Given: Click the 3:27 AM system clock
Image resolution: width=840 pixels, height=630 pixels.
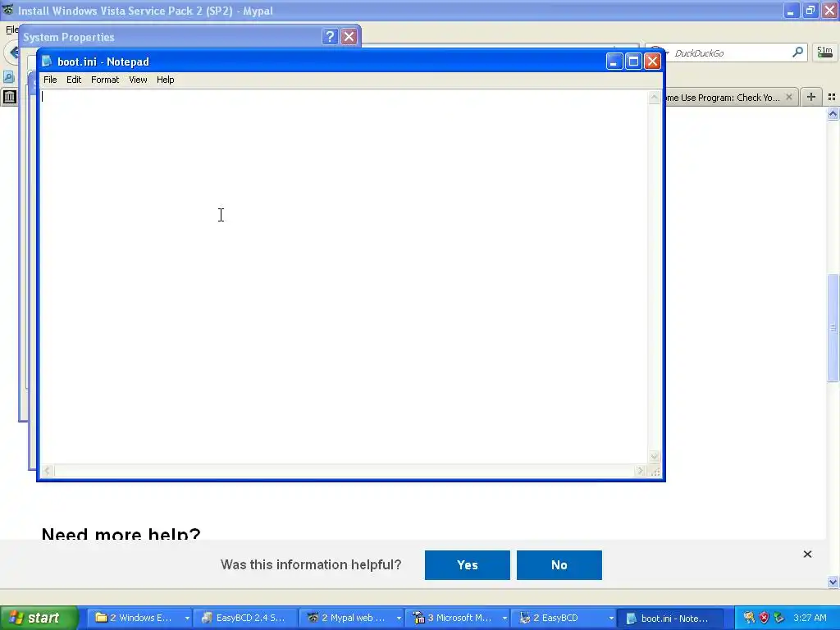Looking at the screenshot, I should coord(810,618).
